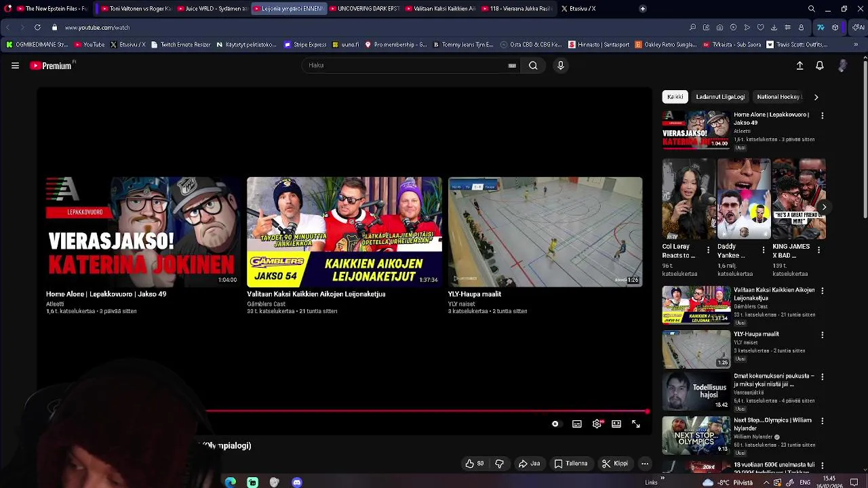
Task: Select the Ladannut LiigaLogi filter chip
Action: click(720, 97)
